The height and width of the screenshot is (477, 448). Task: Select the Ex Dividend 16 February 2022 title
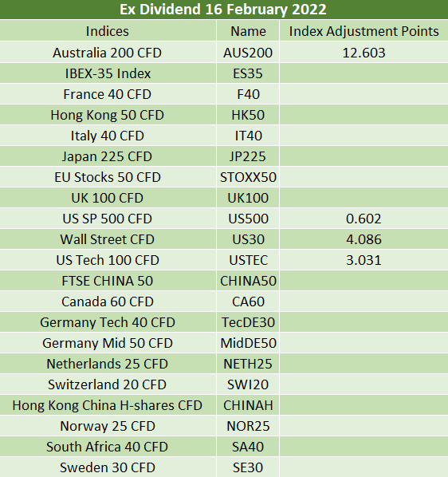[x=223, y=9]
